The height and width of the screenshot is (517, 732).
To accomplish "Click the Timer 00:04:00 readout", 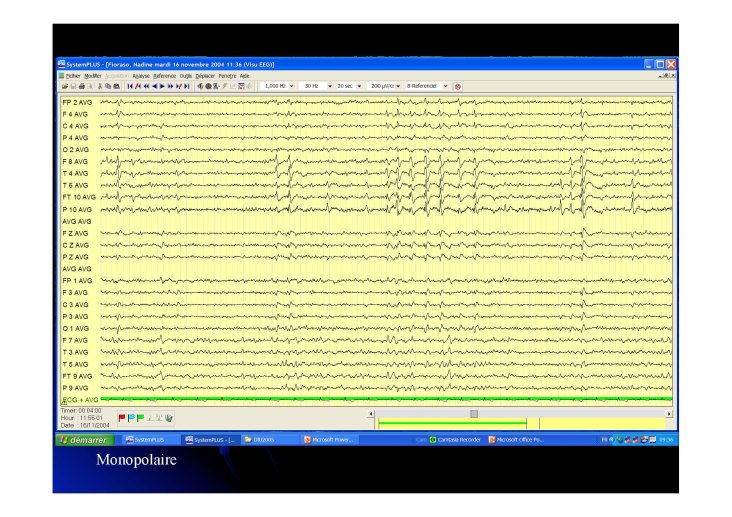I will tap(81, 411).
